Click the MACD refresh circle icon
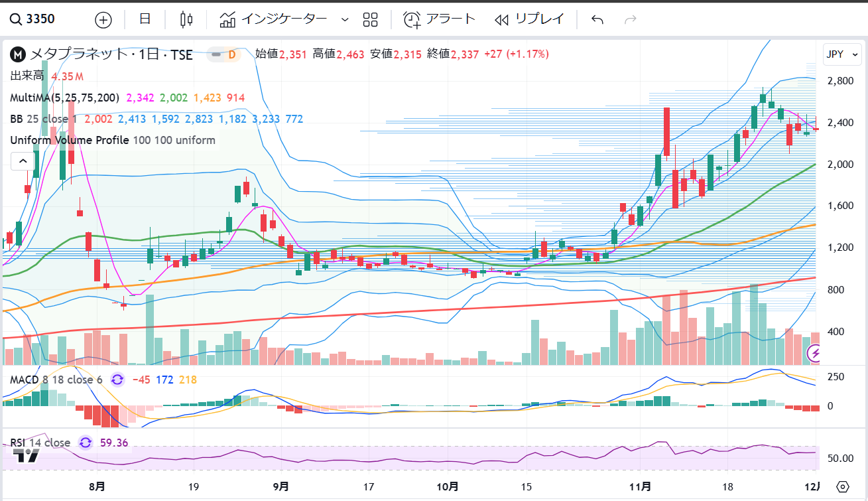Viewport: 868px width, 501px height. [118, 380]
